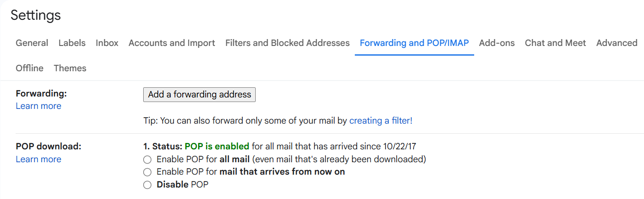Image resolution: width=644 pixels, height=199 pixels.
Task: Select the Disable POP radio option
Action: point(147,185)
